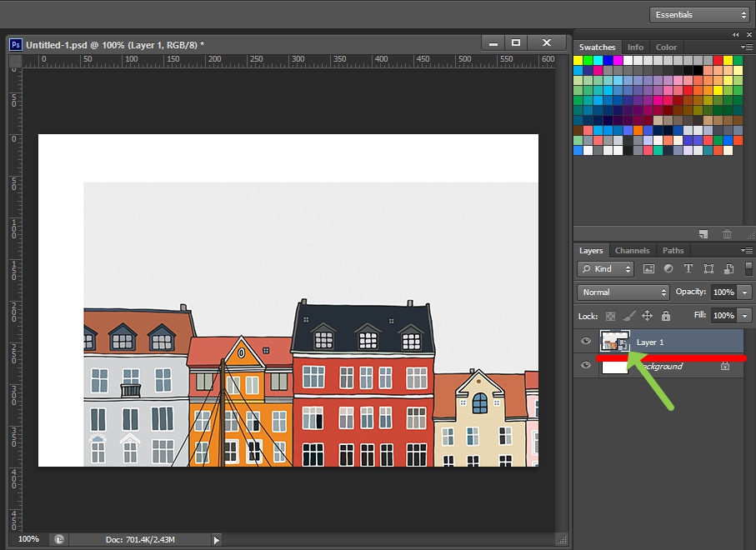Toggle lock image pixels brush icon
756x550 pixels.
click(x=628, y=316)
